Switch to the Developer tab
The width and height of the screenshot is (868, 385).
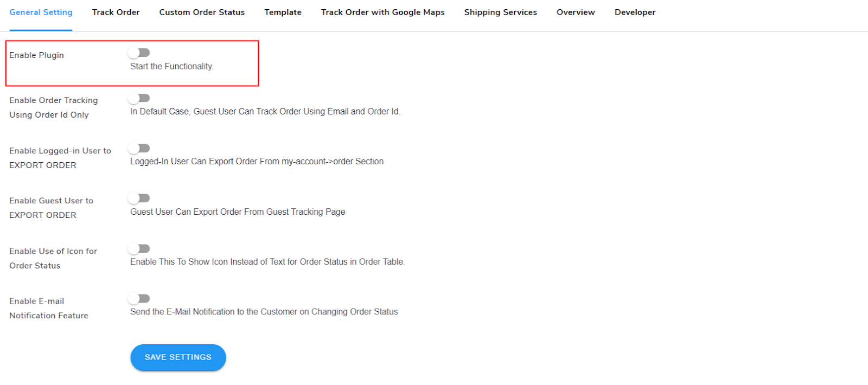click(x=635, y=12)
